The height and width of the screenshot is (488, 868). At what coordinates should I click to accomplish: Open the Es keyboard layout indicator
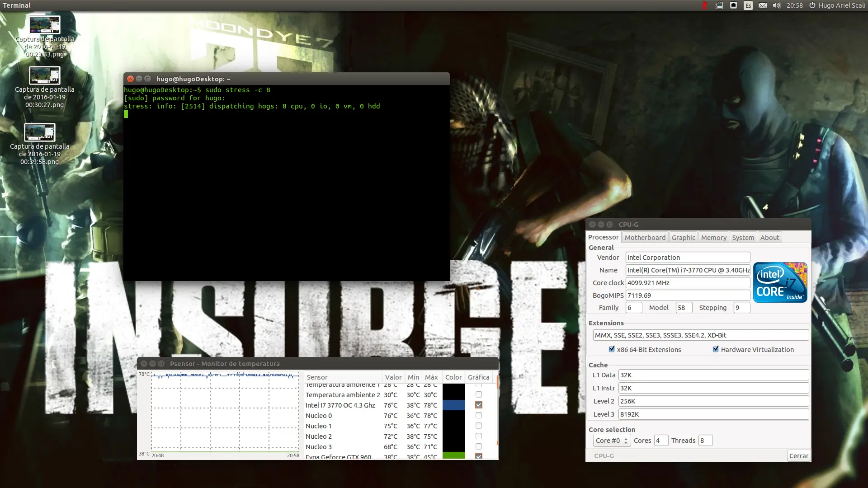(748, 5)
